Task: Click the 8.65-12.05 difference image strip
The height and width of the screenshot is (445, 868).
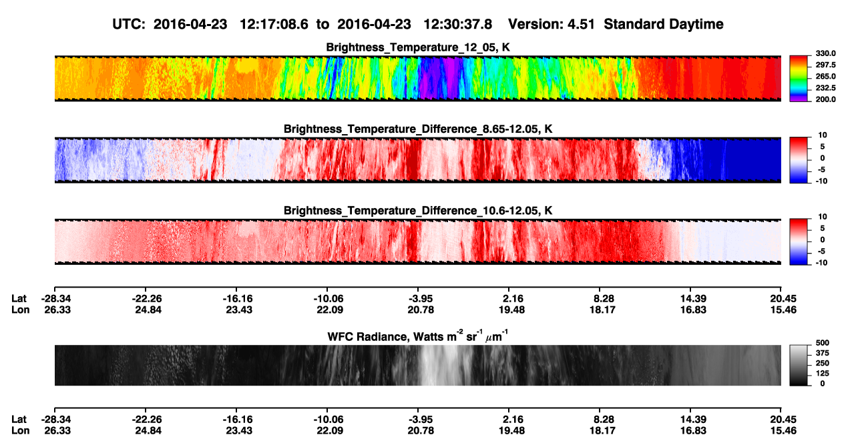Action: (x=417, y=160)
